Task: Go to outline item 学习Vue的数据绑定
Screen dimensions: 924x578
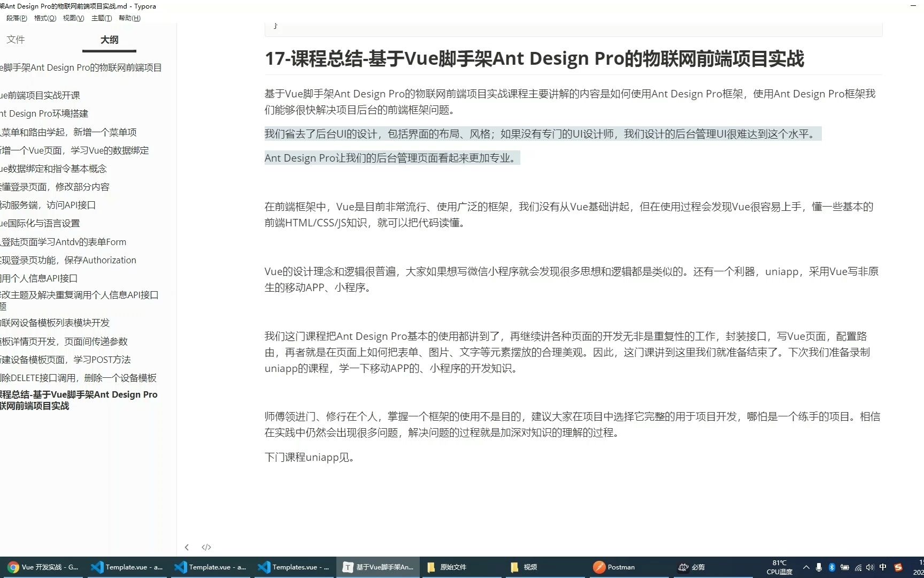Action: click(74, 150)
